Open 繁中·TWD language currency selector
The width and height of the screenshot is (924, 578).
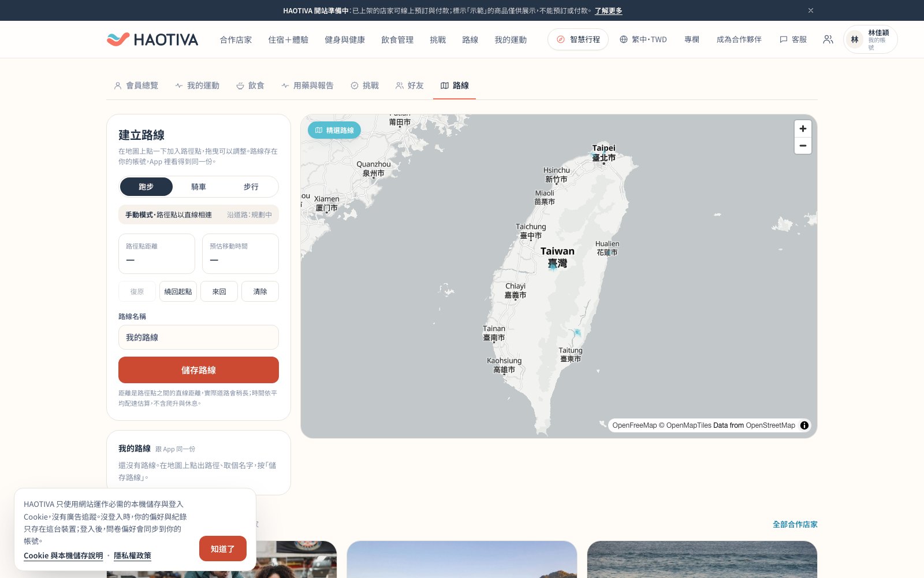click(643, 39)
